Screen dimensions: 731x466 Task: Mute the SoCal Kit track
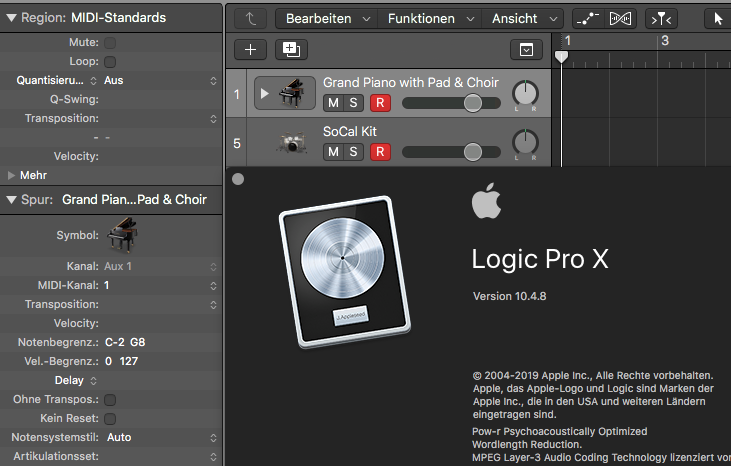(333, 152)
